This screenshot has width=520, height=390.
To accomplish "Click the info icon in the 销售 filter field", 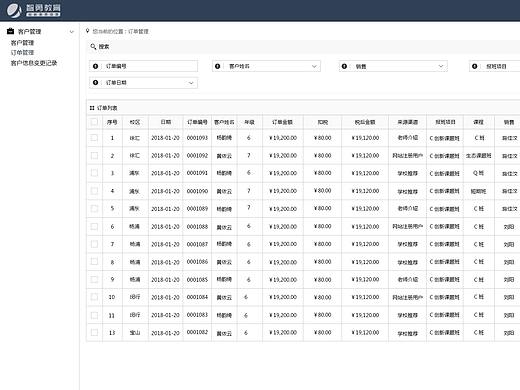I will point(344,66).
